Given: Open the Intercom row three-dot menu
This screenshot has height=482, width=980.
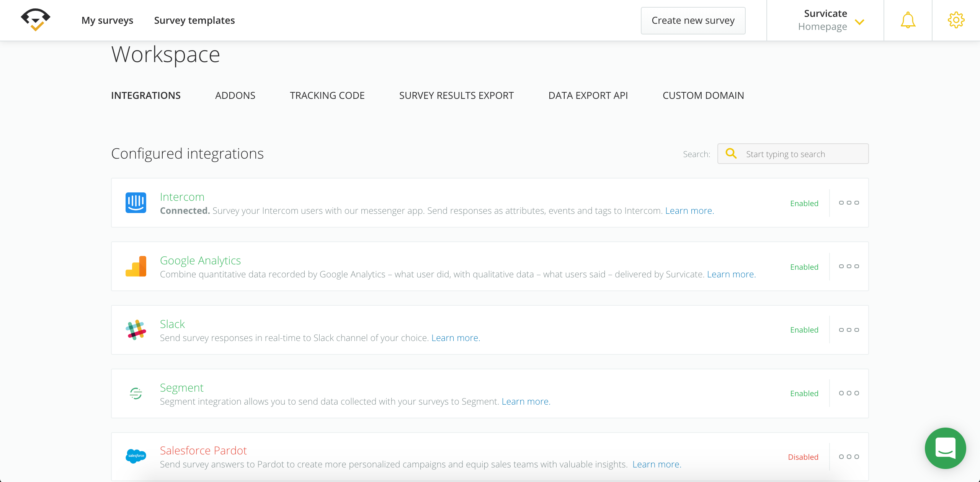Looking at the screenshot, I should [x=849, y=203].
